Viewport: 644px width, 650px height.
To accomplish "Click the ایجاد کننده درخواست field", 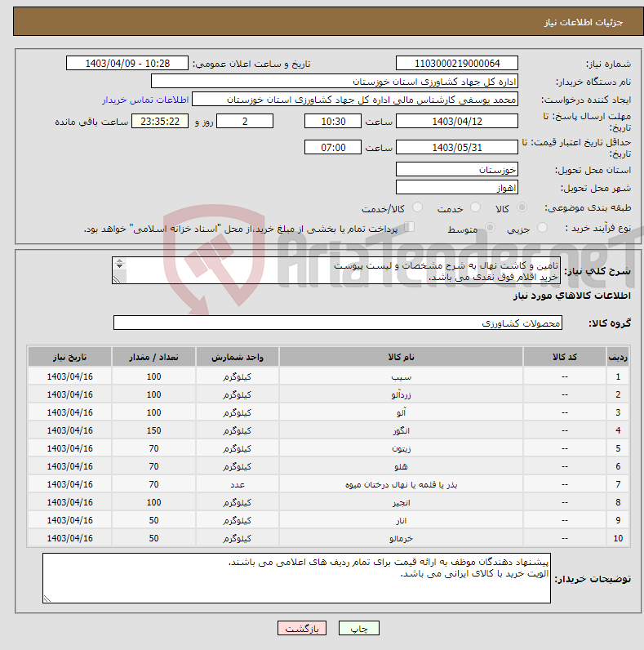I will (355, 100).
